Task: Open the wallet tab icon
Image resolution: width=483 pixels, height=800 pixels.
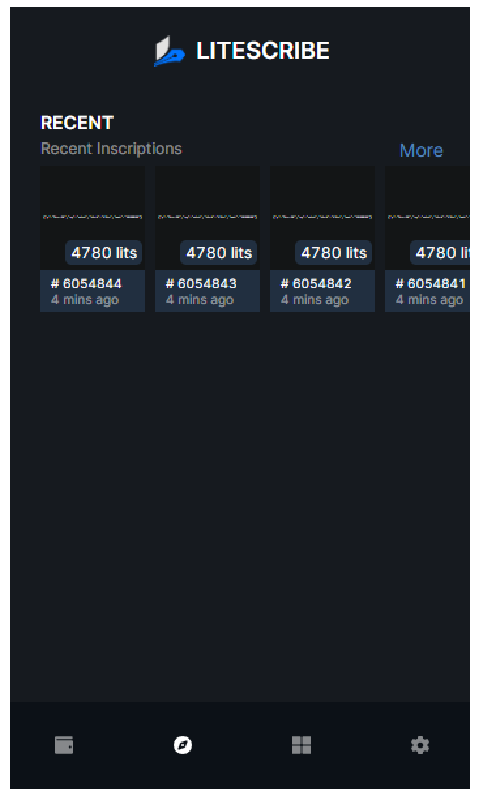Action: [x=64, y=745]
